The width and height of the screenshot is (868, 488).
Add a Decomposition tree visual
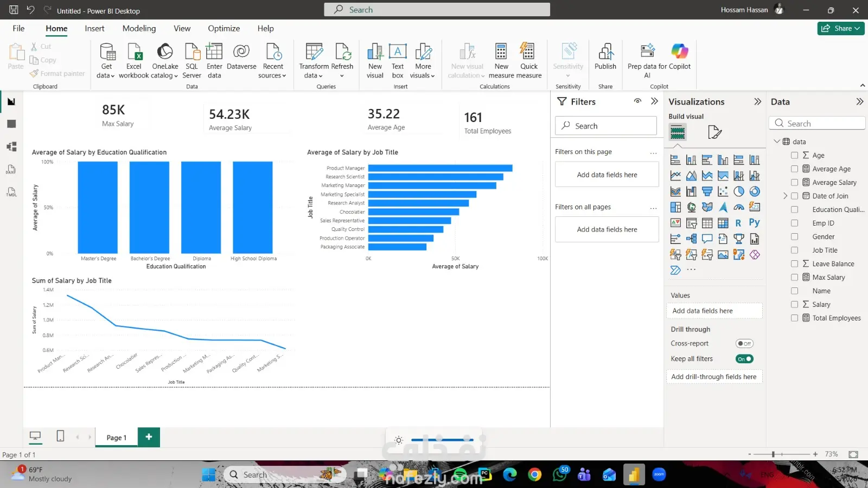tap(691, 239)
